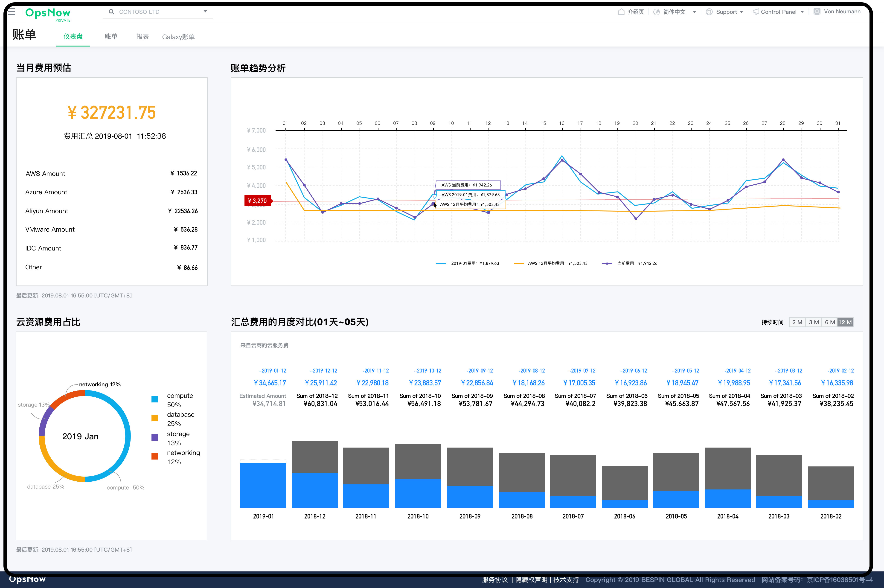Click the 京ICP备16038501号-4 registration number
The height and width of the screenshot is (588, 884).
click(840, 580)
